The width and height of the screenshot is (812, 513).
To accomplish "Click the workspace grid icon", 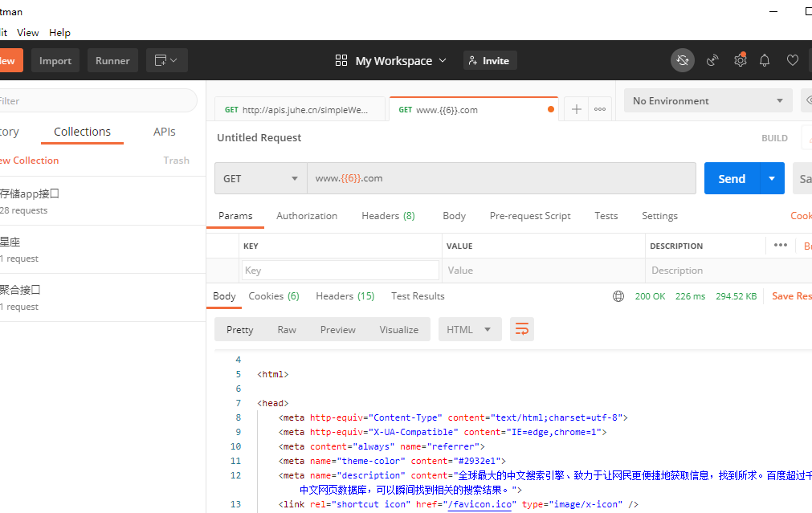I will click(341, 60).
